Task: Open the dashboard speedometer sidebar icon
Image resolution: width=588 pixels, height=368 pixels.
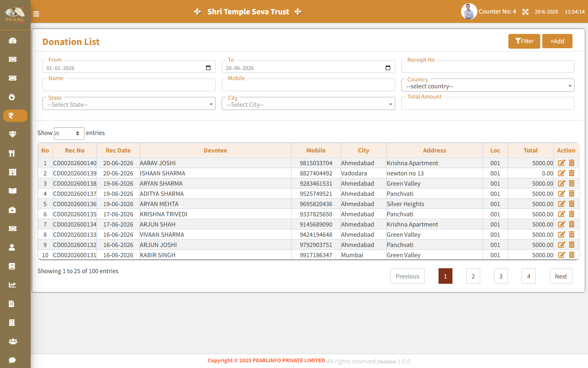Action: [13, 40]
